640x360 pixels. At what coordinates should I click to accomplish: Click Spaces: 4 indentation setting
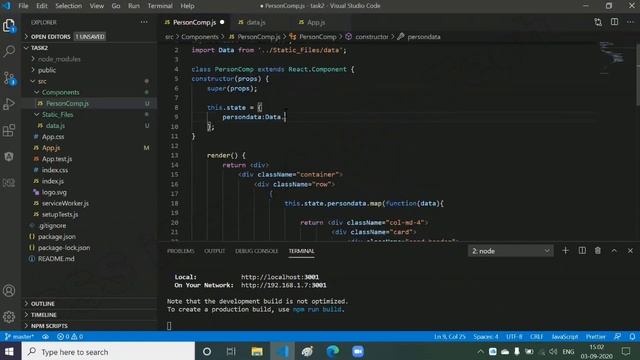click(x=486, y=337)
